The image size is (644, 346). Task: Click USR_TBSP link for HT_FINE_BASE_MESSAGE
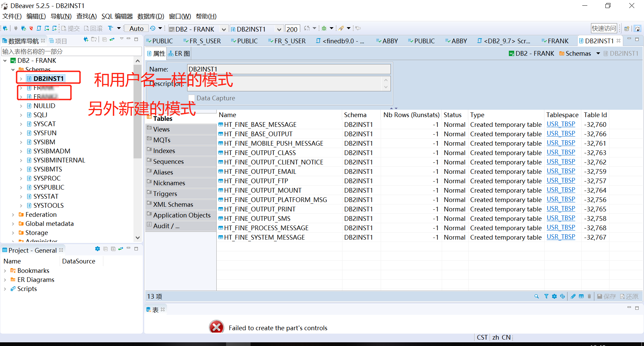(x=561, y=124)
